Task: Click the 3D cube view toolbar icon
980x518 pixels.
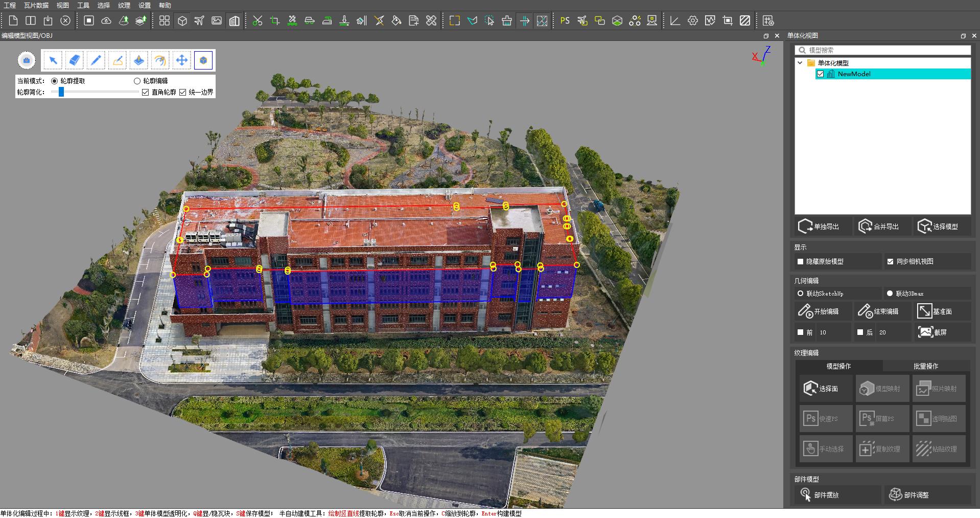Action: coord(182,20)
